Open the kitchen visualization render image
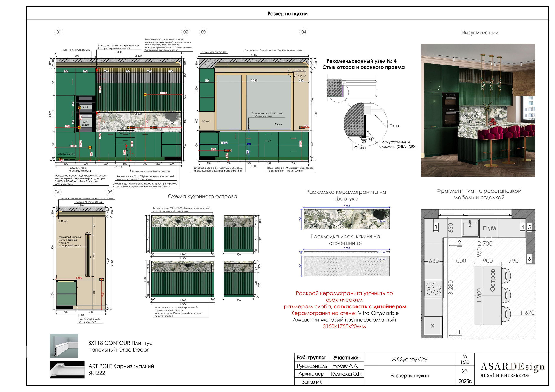 click(478, 110)
